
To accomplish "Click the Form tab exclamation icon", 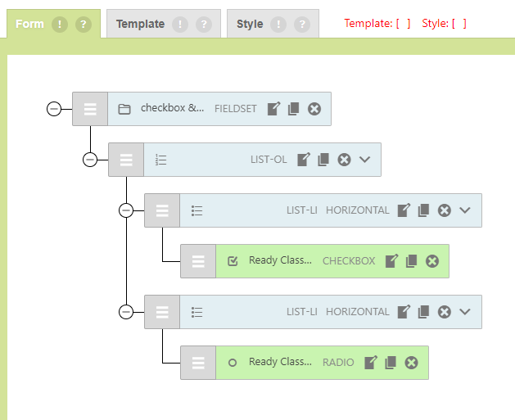I will (x=60, y=25).
